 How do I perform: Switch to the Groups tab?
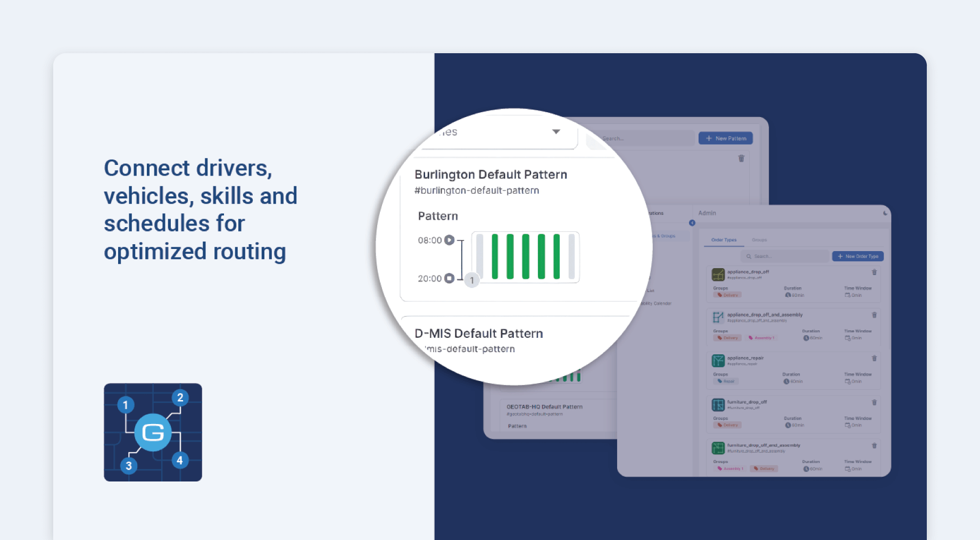click(x=760, y=240)
